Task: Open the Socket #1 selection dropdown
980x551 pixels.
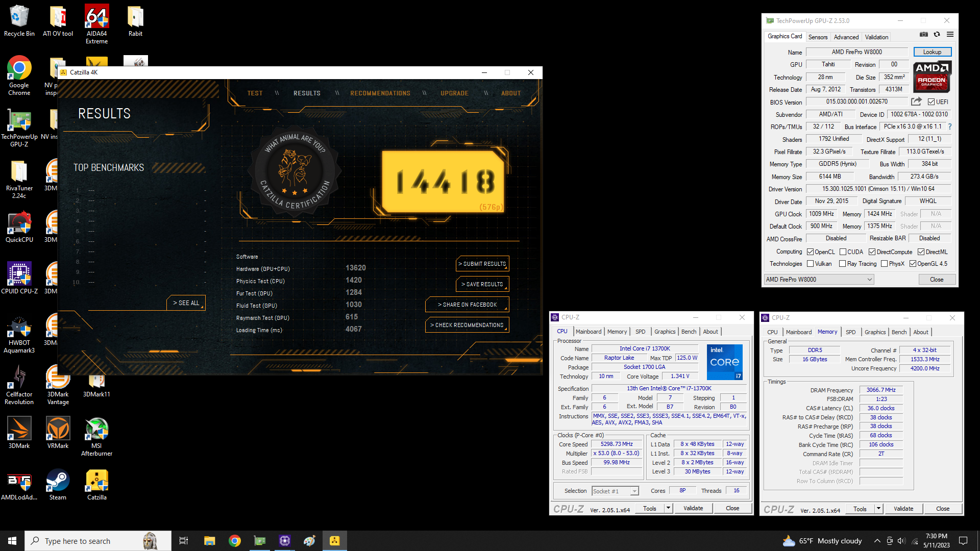Action: pos(615,491)
